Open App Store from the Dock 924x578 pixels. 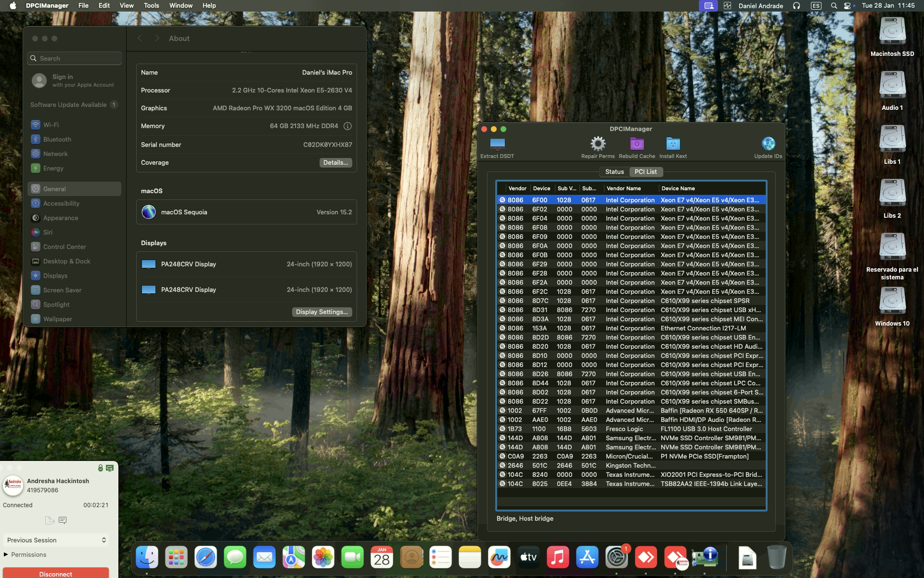587,557
